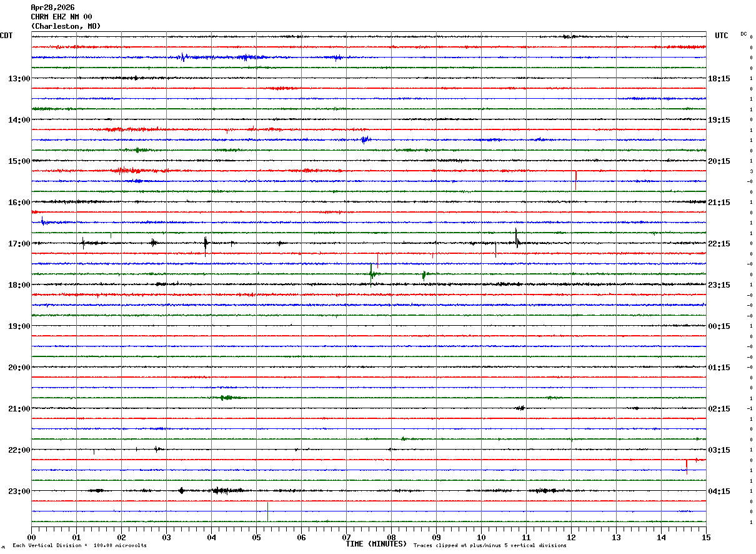This screenshot has width=756, height=554.
Task: Click the 01:15 UTC time label
Action: click(x=719, y=368)
